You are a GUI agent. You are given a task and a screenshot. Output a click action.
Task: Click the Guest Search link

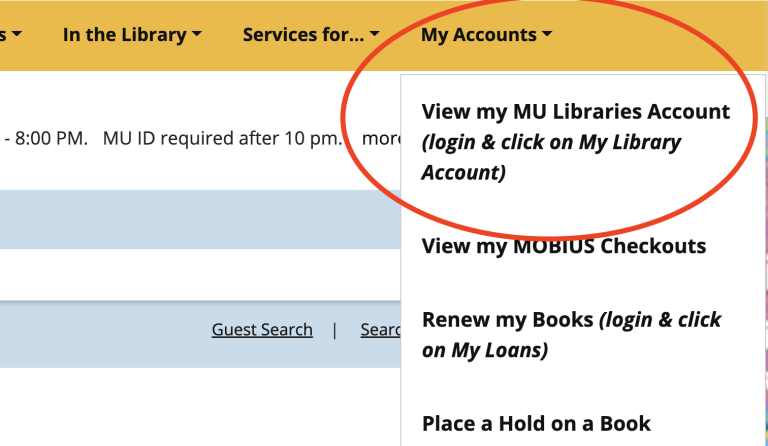[x=262, y=329]
